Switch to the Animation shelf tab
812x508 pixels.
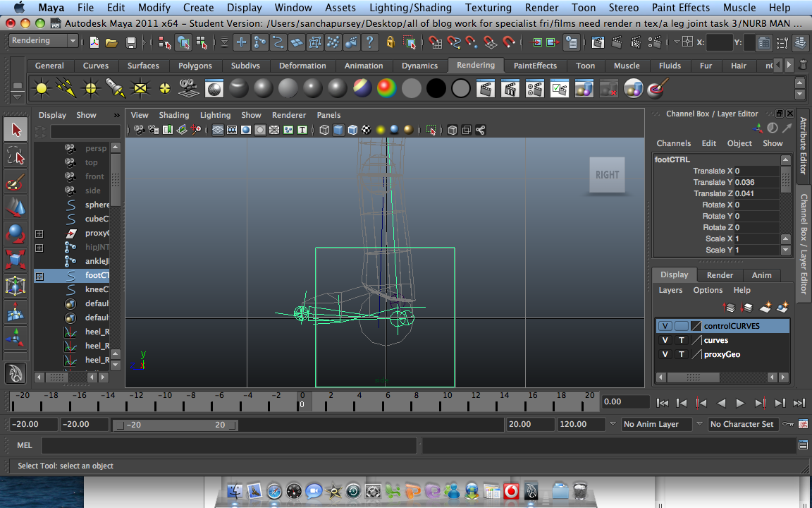click(x=364, y=66)
